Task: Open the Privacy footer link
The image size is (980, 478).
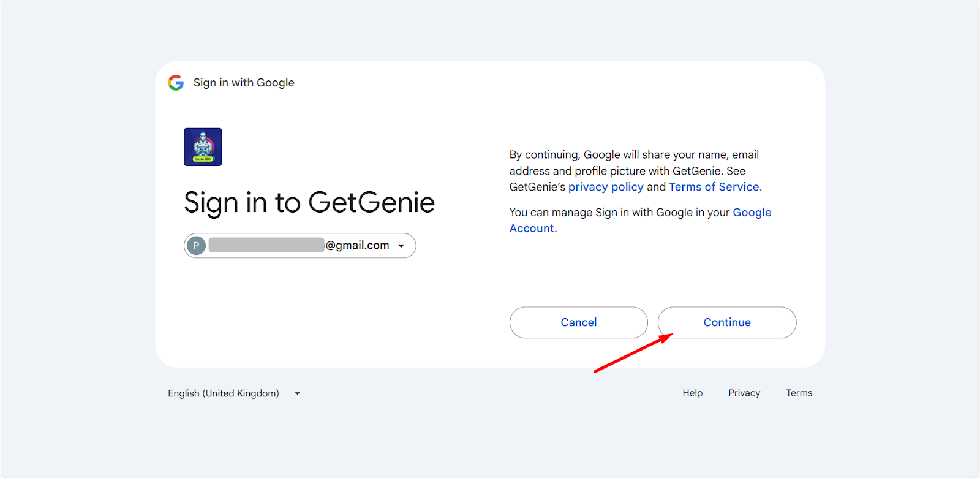Action: 744,393
